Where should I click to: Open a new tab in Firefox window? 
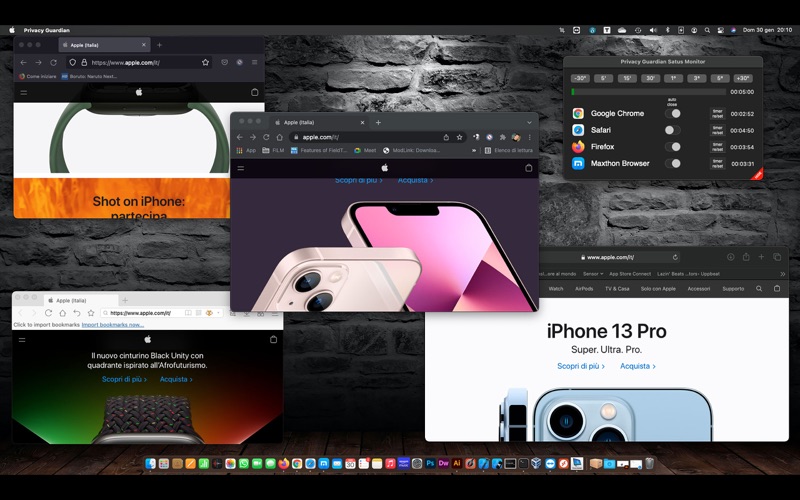pyautogui.click(x=159, y=45)
